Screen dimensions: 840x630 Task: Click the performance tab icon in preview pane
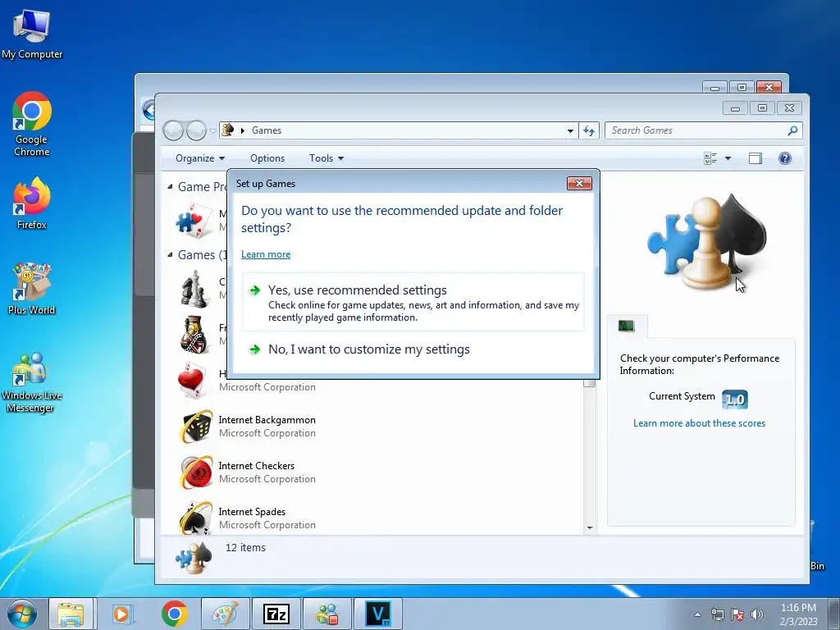coord(626,326)
